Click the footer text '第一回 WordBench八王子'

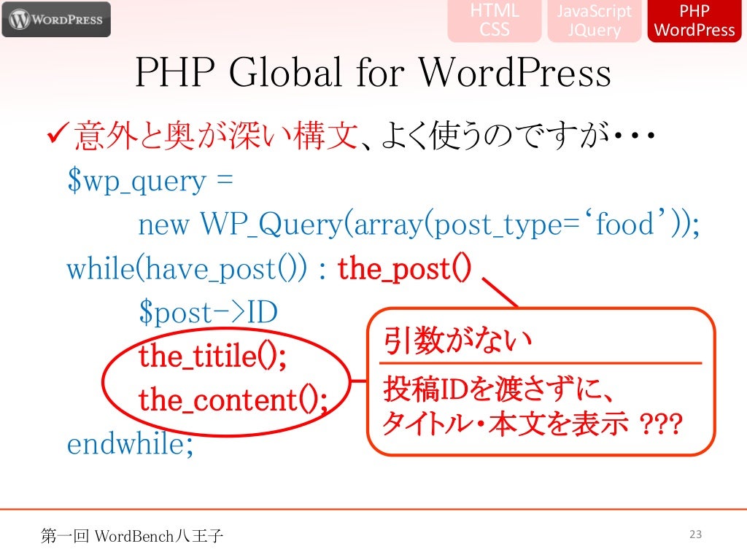click(x=132, y=536)
